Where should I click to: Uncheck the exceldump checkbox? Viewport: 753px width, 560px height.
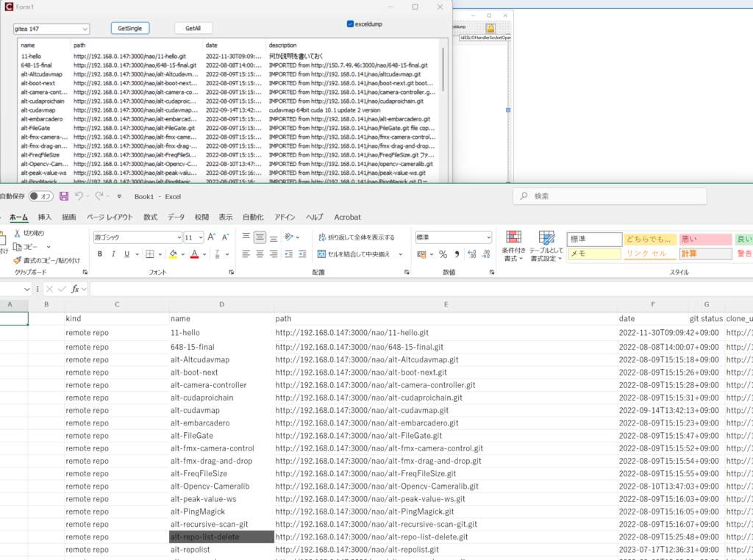[x=350, y=24]
